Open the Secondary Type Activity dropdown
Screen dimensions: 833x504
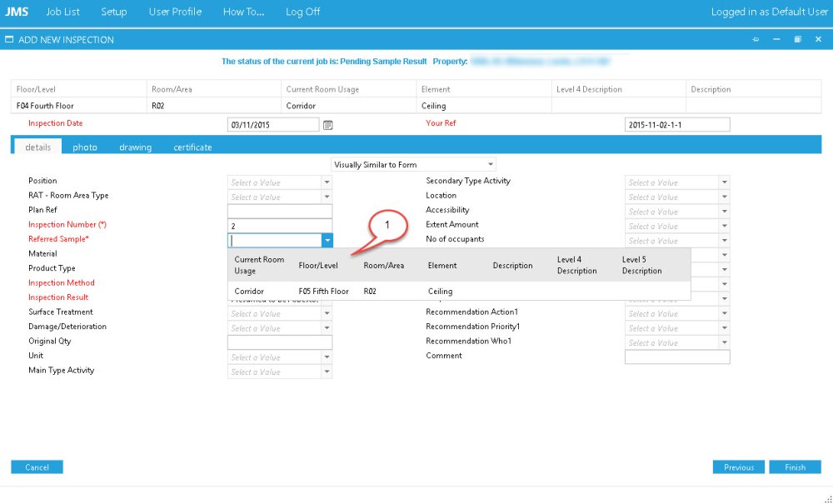pos(724,182)
